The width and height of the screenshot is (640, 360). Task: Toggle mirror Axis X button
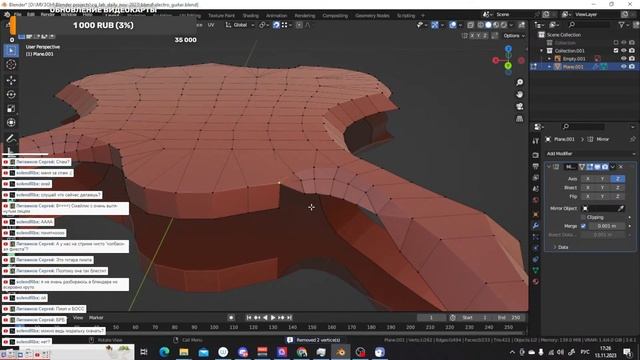pyautogui.click(x=588, y=179)
